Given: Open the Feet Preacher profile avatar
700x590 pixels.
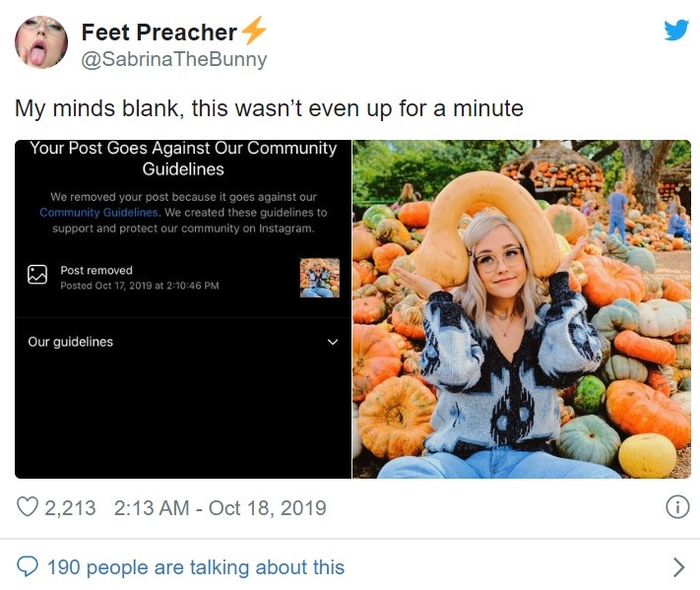Looking at the screenshot, I should click(x=41, y=42).
